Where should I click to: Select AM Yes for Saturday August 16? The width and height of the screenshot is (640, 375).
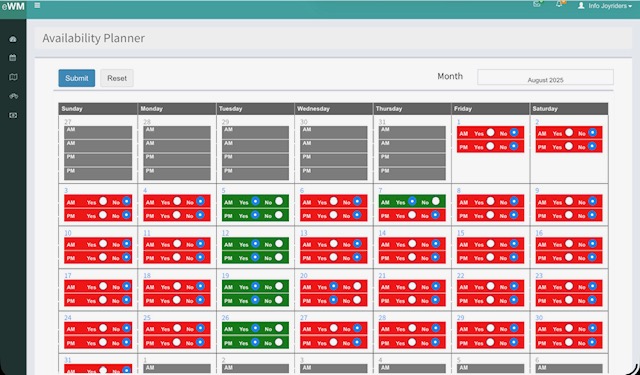(569, 243)
